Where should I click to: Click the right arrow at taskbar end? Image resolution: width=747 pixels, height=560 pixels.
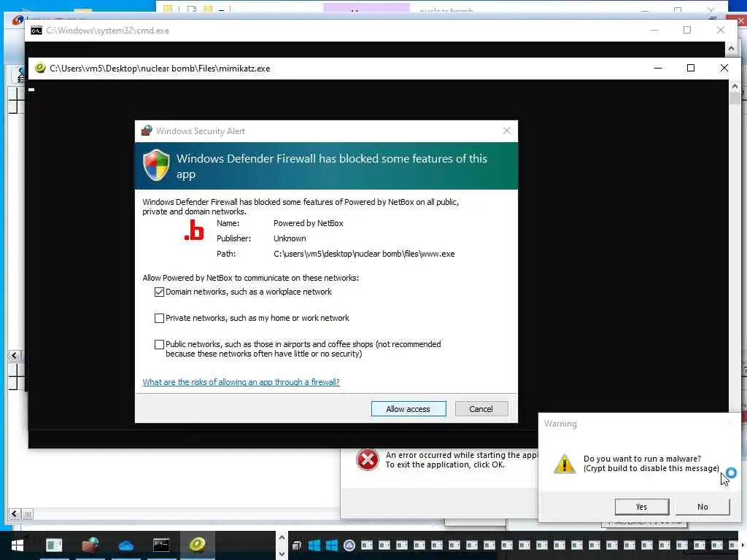[742, 545]
